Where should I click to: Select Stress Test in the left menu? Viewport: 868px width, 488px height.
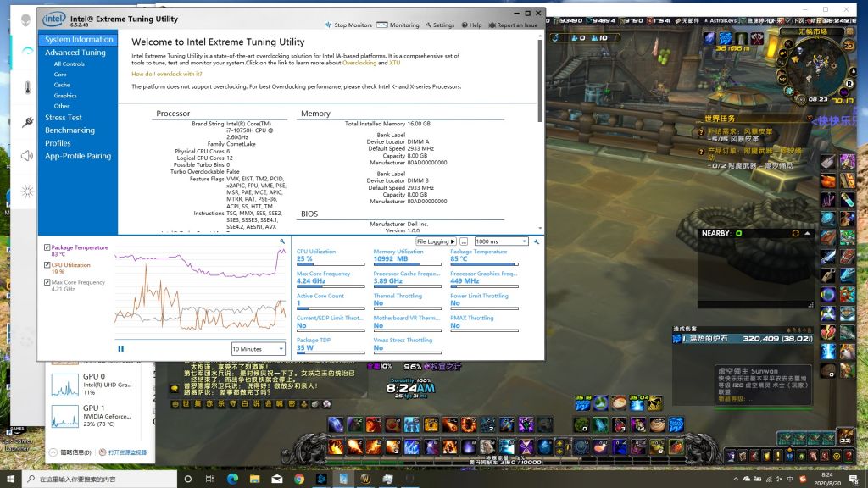point(64,118)
